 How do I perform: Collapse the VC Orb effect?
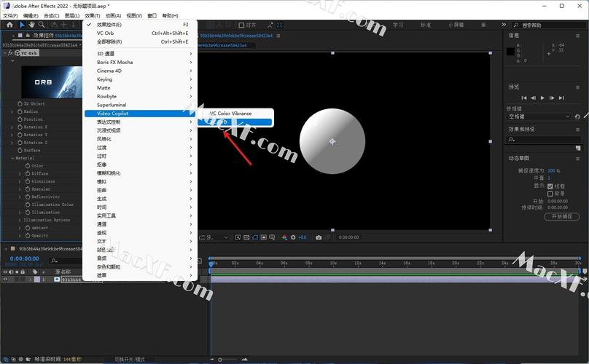(5, 53)
